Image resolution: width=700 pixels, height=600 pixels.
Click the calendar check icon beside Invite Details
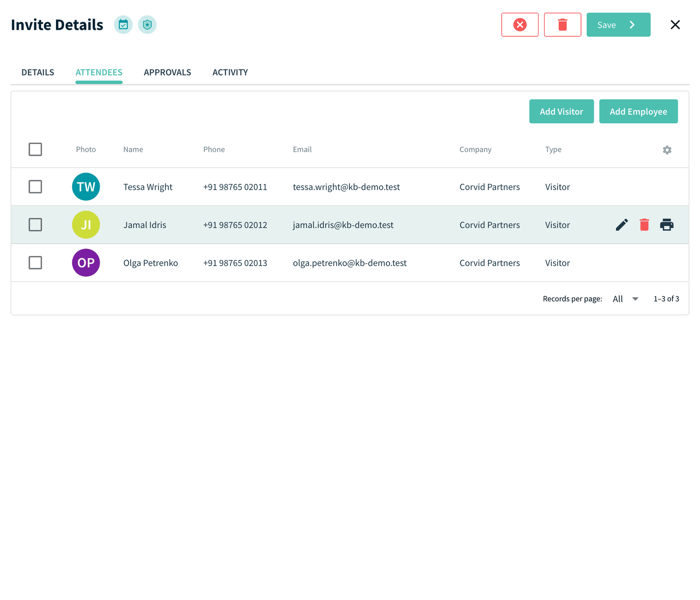tap(123, 25)
